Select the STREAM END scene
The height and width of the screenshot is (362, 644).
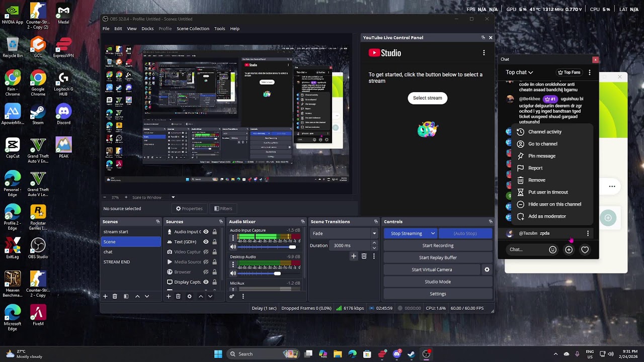point(131,262)
